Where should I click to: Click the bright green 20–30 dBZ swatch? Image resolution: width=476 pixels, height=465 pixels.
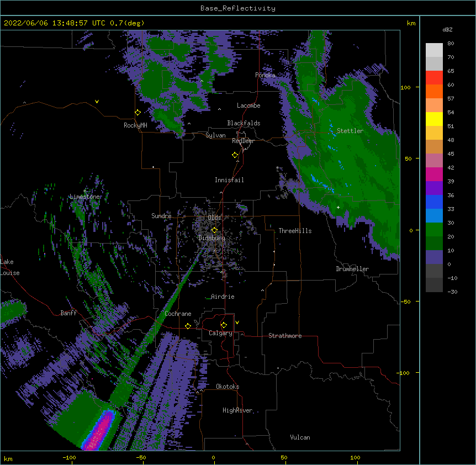pos(434,230)
